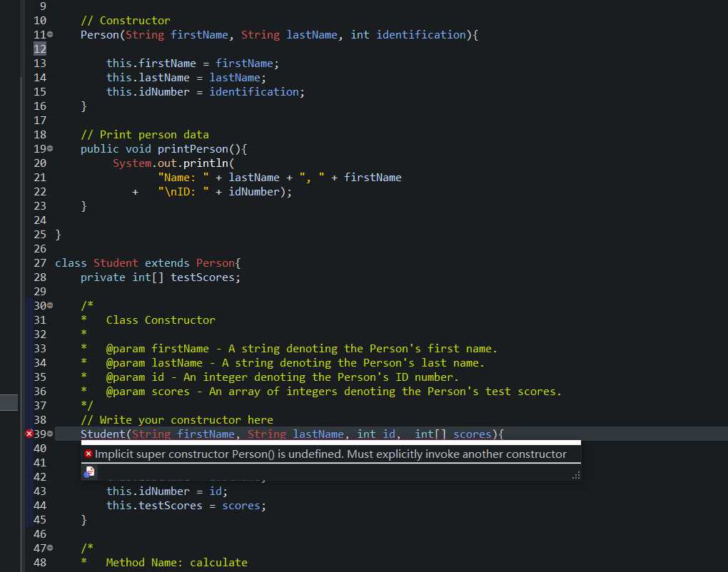Click the small document icon below the error message
The height and width of the screenshot is (572, 728).
(x=89, y=472)
